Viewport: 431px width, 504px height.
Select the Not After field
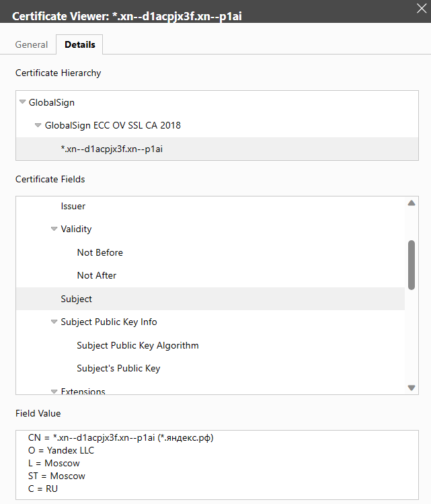[97, 276]
